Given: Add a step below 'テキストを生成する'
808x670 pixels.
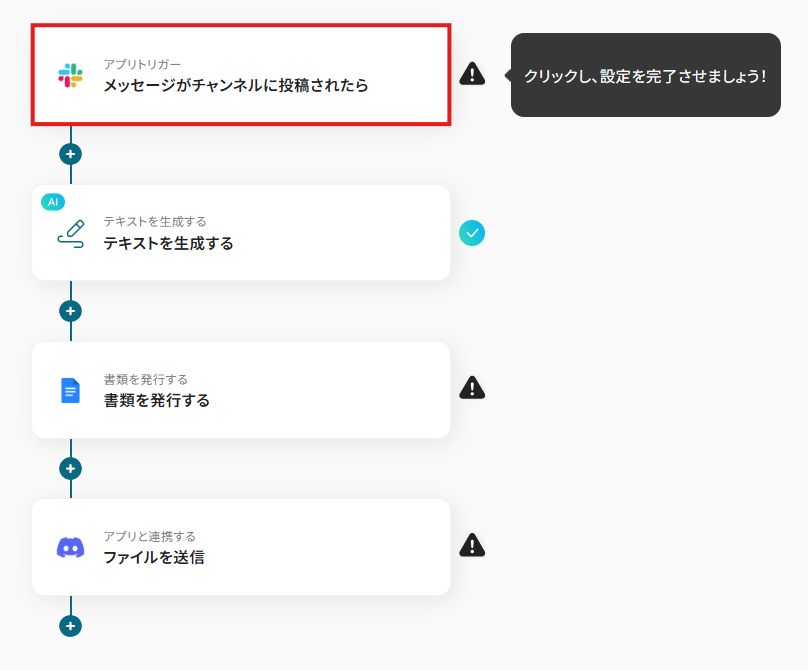Looking at the screenshot, I should click(x=71, y=311).
